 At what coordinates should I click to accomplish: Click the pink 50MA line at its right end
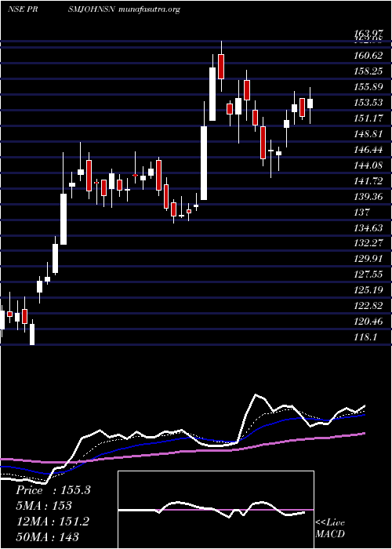[363, 434]
